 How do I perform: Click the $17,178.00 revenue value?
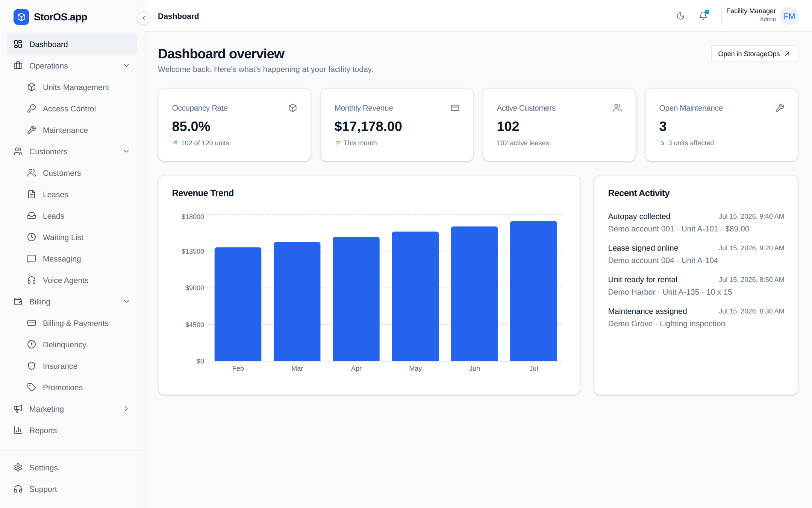pos(368,126)
